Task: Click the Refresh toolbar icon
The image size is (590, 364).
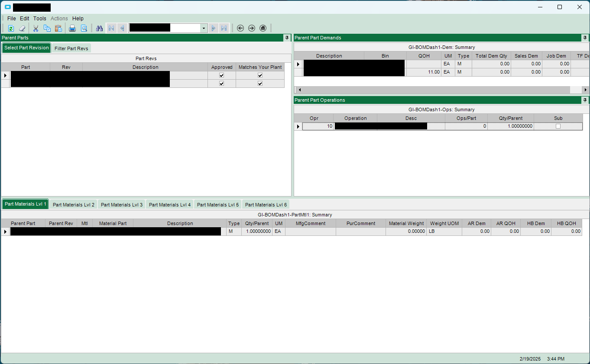Action: pos(11,28)
